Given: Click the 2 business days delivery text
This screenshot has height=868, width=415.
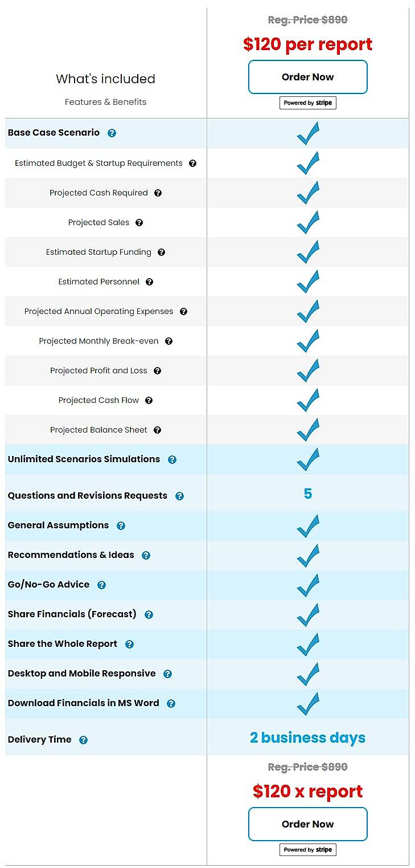Looking at the screenshot, I should [307, 737].
